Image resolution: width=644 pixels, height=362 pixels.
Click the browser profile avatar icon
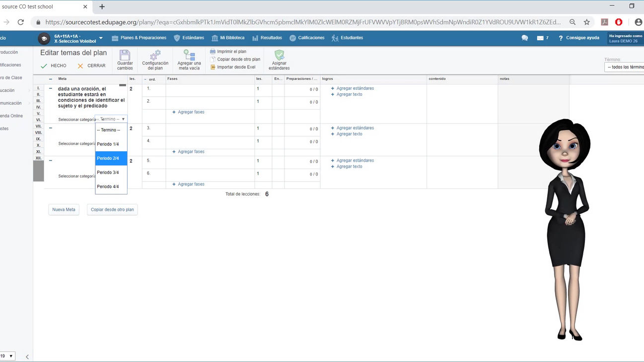point(639,22)
